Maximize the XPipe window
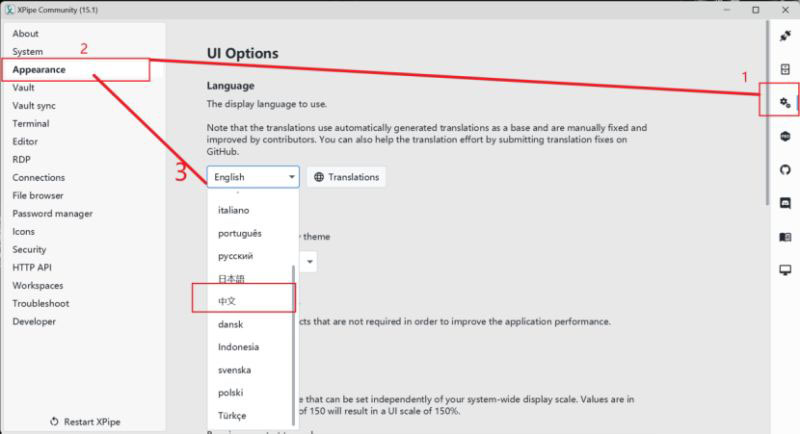Viewport: 800px width, 434px height. click(x=756, y=10)
